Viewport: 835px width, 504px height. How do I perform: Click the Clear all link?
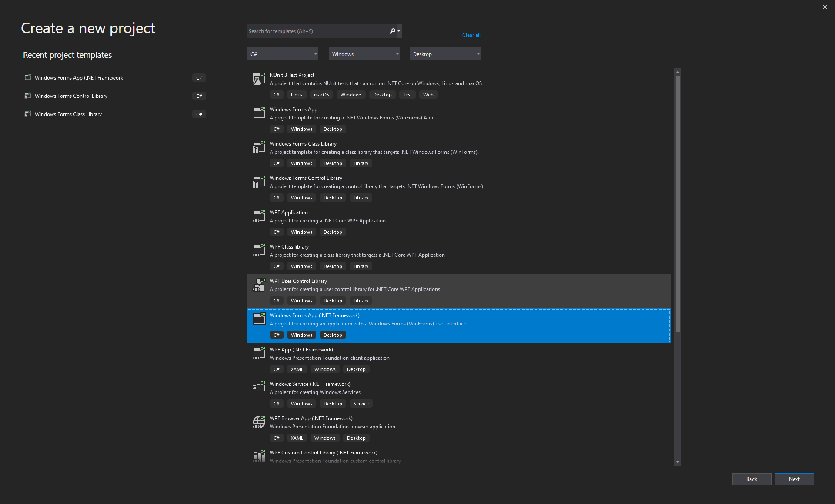[471, 35]
